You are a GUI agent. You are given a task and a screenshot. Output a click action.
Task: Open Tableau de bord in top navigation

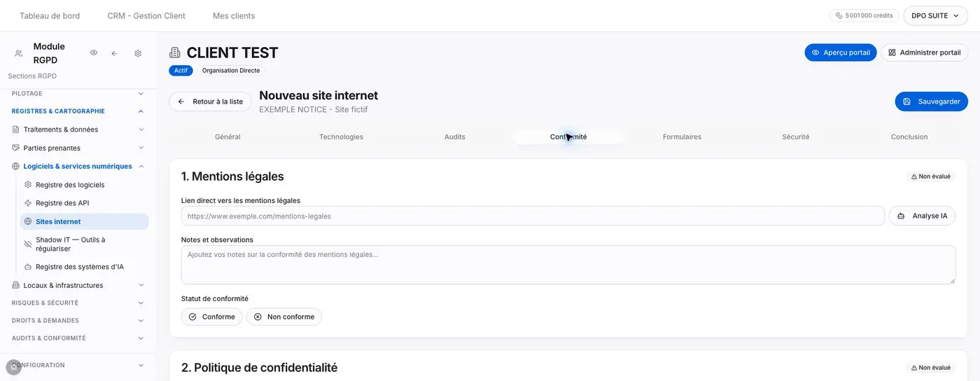[50, 15]
